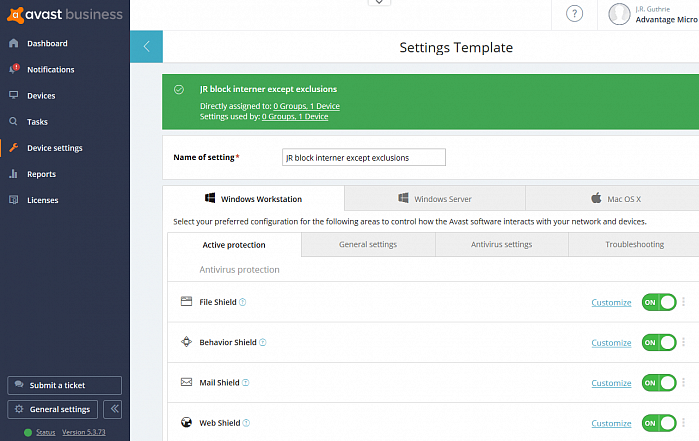The width and height of the screenshot is (699, 441).
Task: Disable the Behavior Shield switch
Action: tap(658, 342)
